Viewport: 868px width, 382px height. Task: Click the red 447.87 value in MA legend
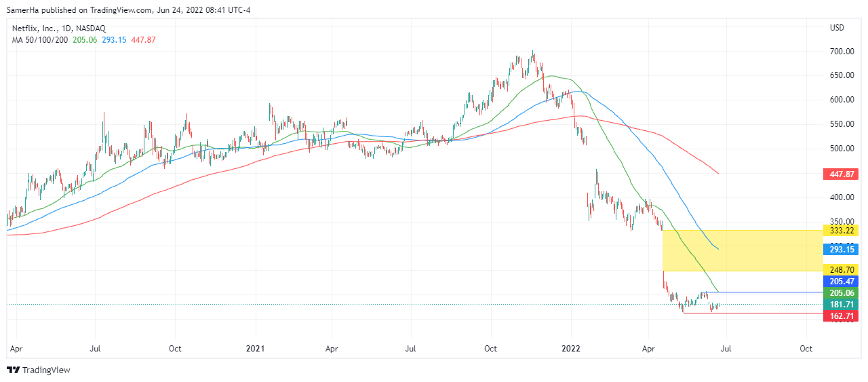[x=142, y=40]
